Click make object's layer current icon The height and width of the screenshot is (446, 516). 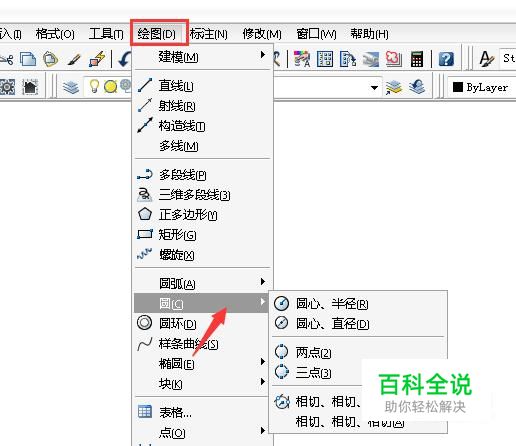coord(394,88)
